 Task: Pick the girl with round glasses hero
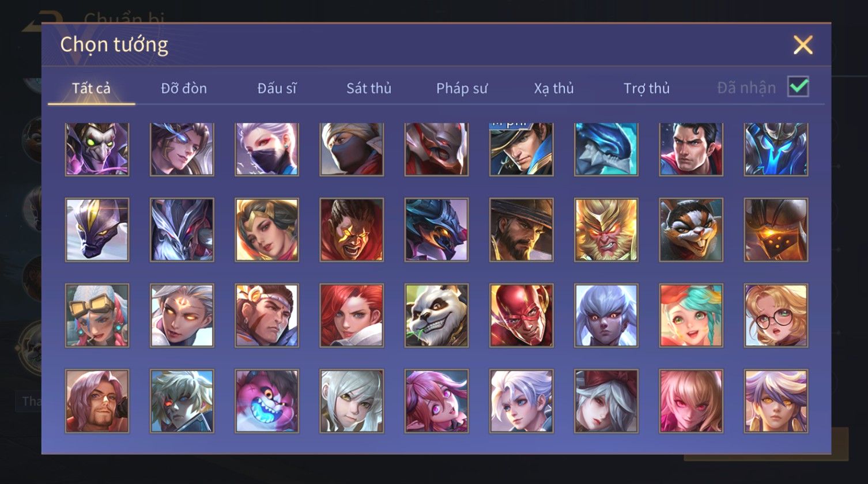point(776,315)
